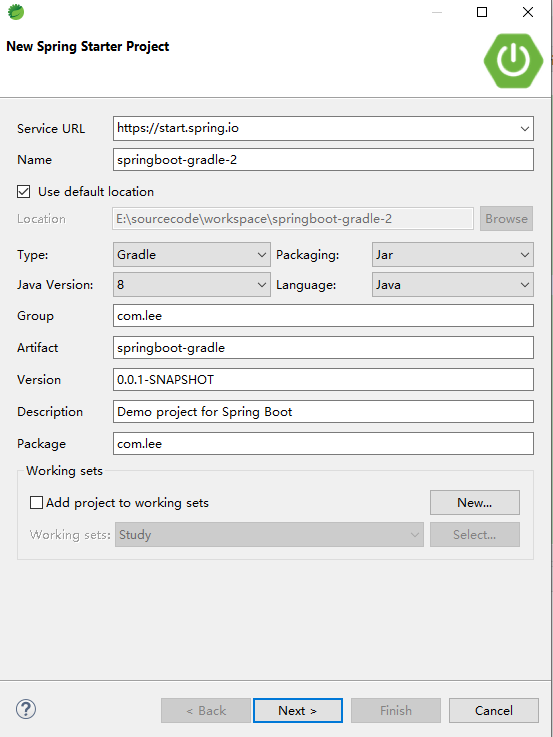Click the Location path field
This screenshot has height=737, width=553.
pyautogui.click(x=293, y=219)
